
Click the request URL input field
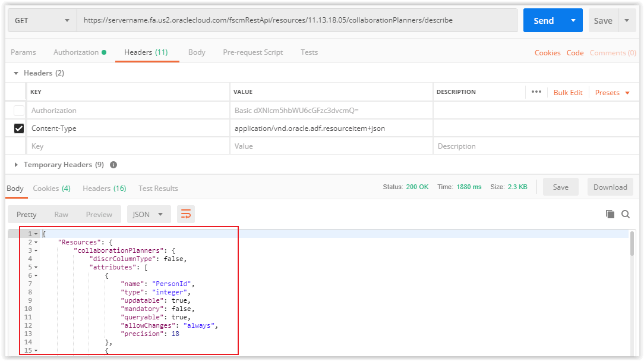(297, 20)
